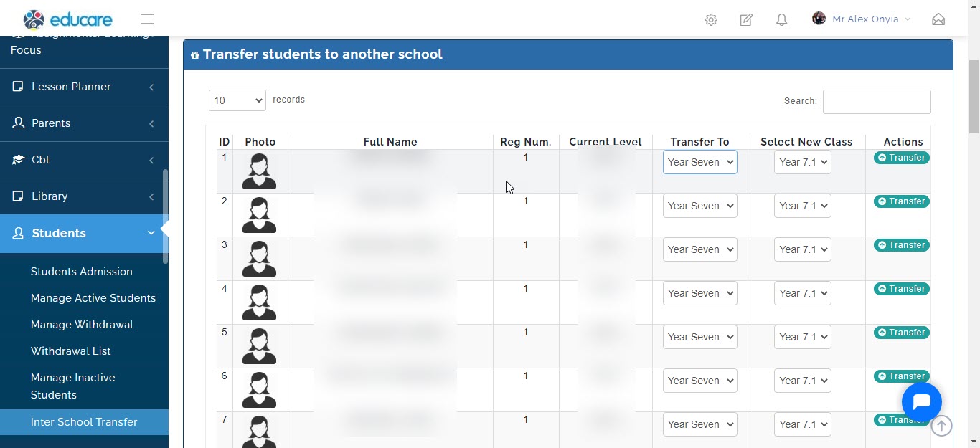Open Select New Class dropdown in row 7
This screenshot has width=980, height=448.
pyautogui.click(x=802, y=424)
